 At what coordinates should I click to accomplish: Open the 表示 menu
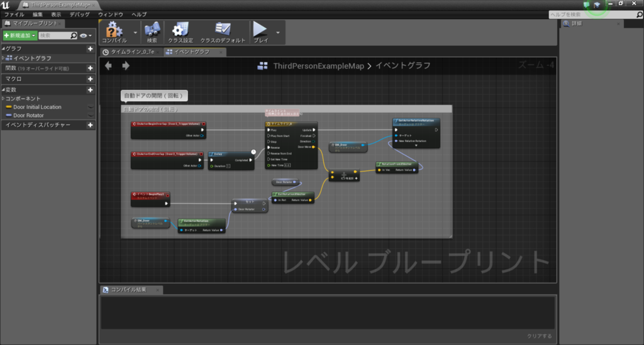coord(56,15)
